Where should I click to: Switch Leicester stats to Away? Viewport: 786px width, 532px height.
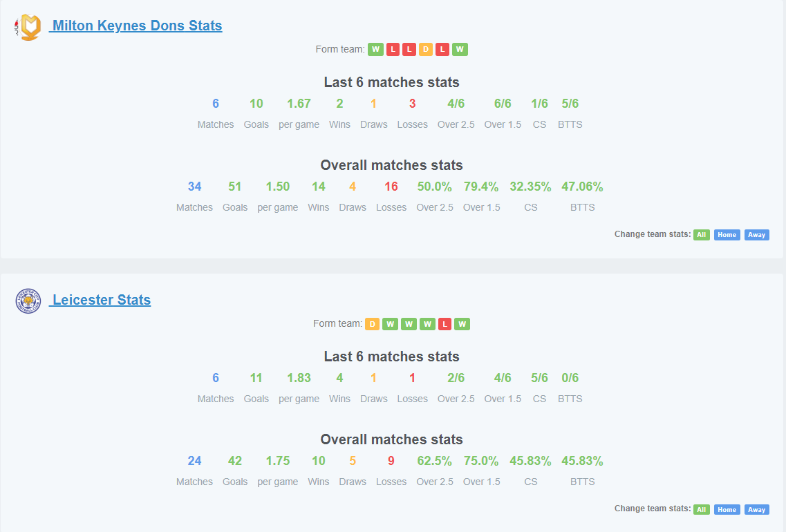(x=756, y=509)
